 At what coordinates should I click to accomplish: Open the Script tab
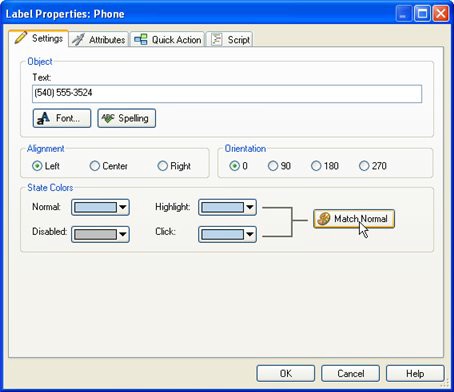(x=230, y=40)
